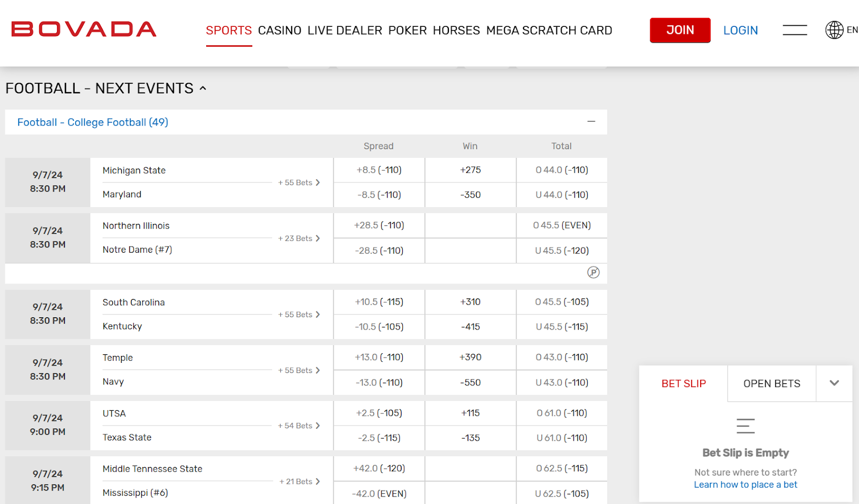The height and width of the screenshot is (504, 859).
Task: Open the Sports section
Action: coord(229,31)
